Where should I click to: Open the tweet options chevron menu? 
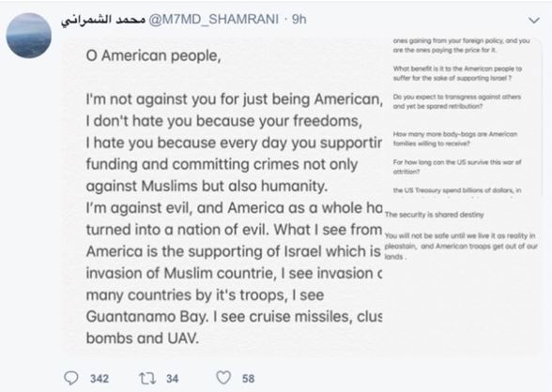click(533, 21)
